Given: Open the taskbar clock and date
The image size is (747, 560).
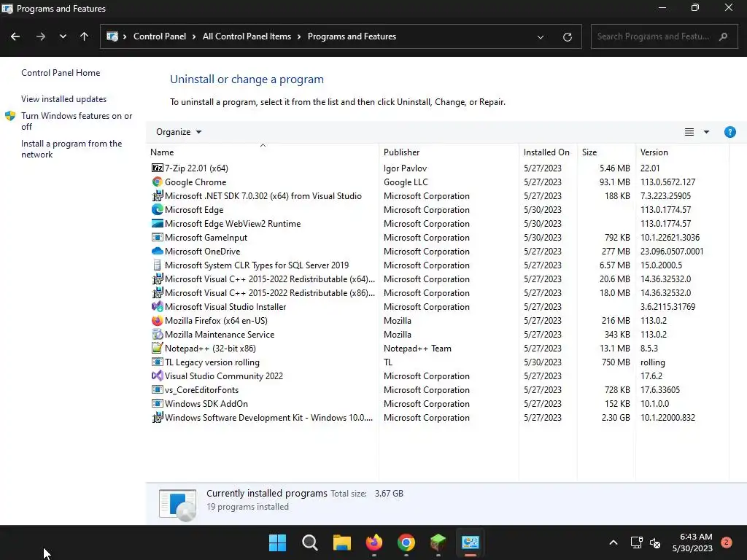Looking at the screenshot, I should pos(693,542).
